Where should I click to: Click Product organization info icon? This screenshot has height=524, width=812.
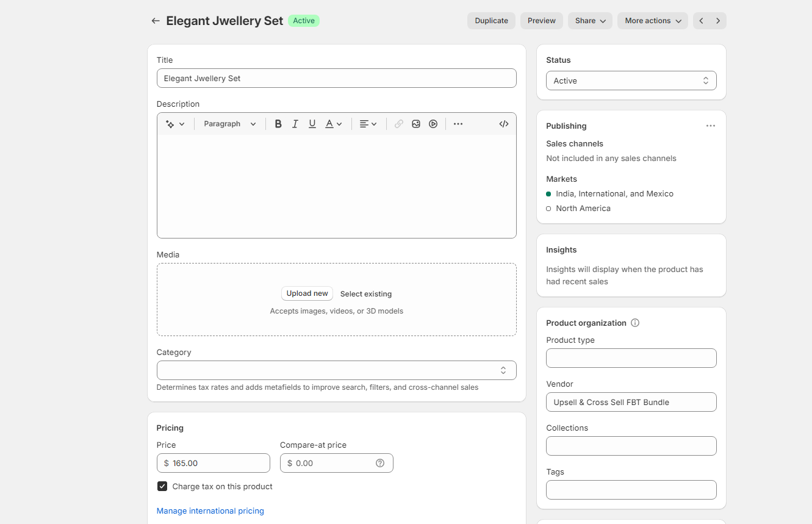635,323
